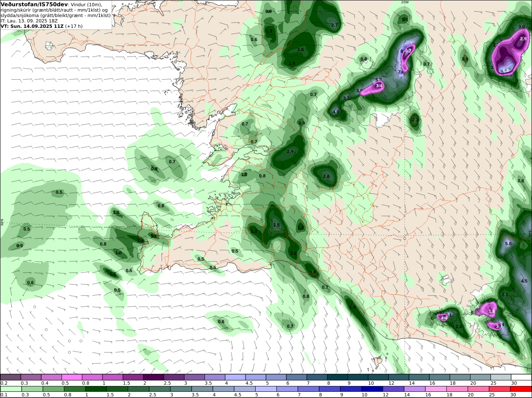Pick the dark teal swatch after 8 in snow legend
The height and width of the screenshot is (398, 532).
click(337, 377)
